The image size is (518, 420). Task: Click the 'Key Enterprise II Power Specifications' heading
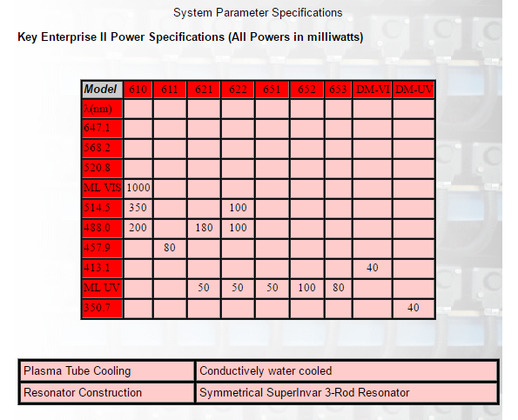tap(191, 37)
